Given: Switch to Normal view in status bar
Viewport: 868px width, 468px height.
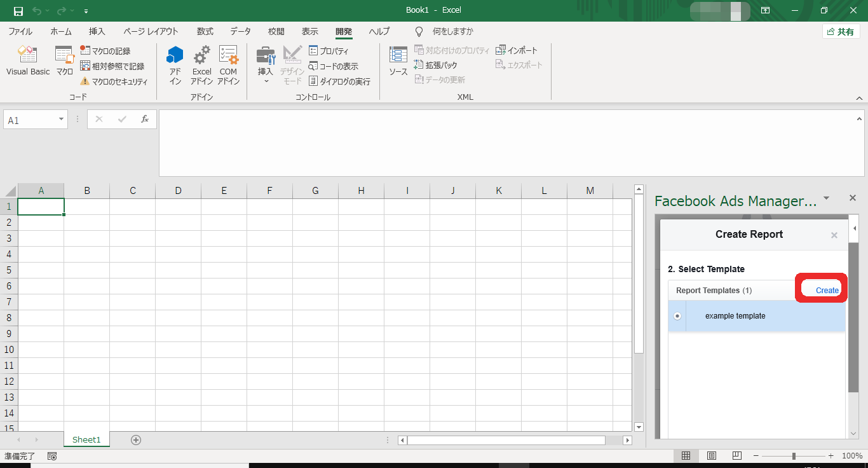Looking at the screenshot, I should point(686,456).
